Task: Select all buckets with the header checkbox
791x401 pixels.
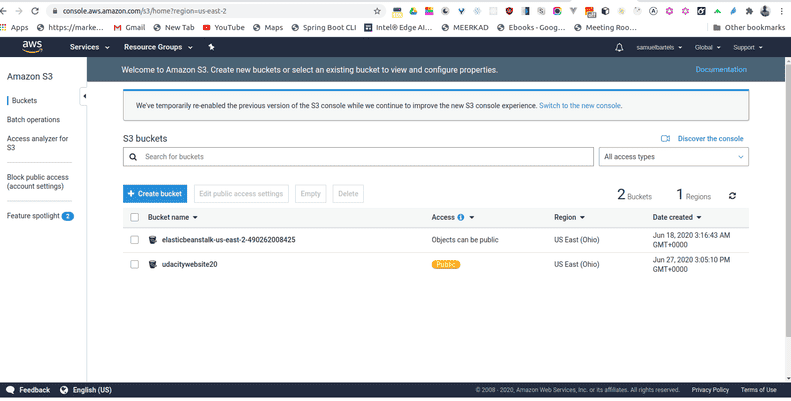Action: [134, 217]
